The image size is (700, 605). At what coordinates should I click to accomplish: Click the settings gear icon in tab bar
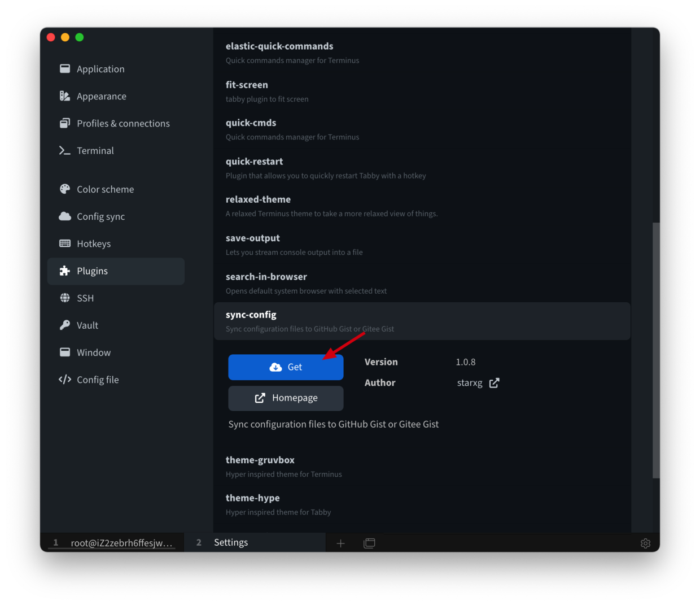645,543
